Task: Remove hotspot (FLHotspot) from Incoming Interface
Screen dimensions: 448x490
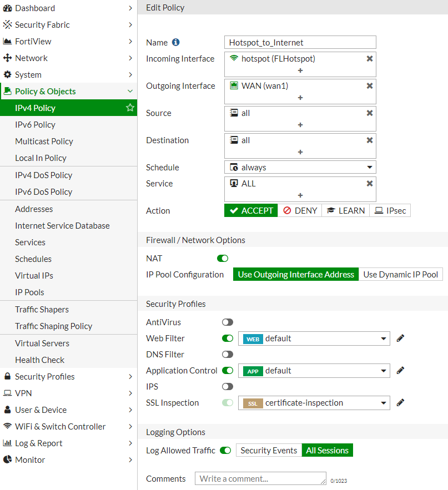Action: pos(370,59)
